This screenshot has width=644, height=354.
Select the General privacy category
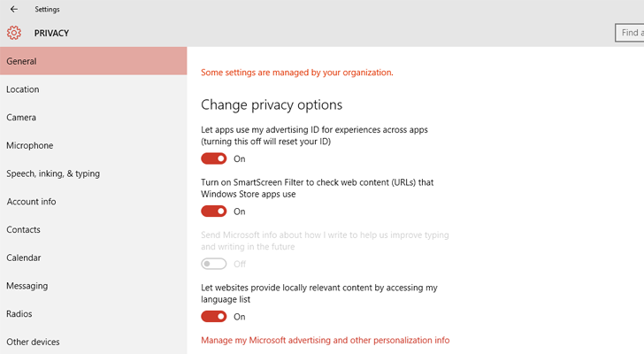coord(93,61)
